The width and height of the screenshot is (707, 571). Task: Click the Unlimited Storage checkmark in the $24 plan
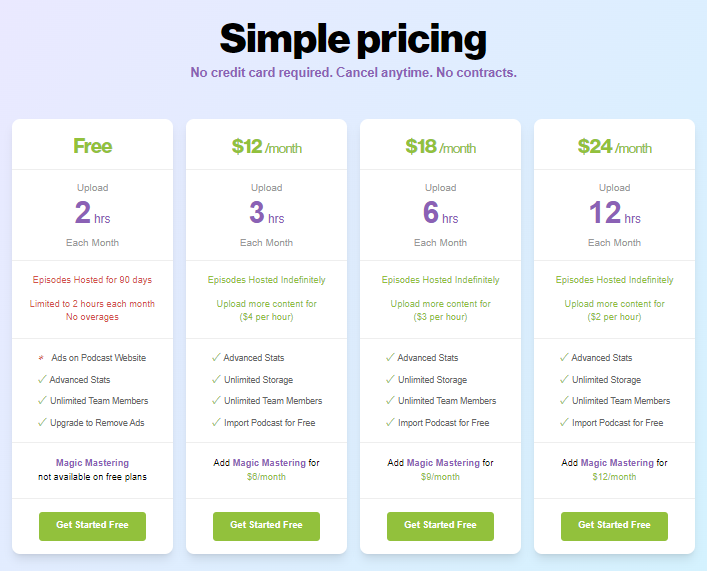tap(564, 379)
